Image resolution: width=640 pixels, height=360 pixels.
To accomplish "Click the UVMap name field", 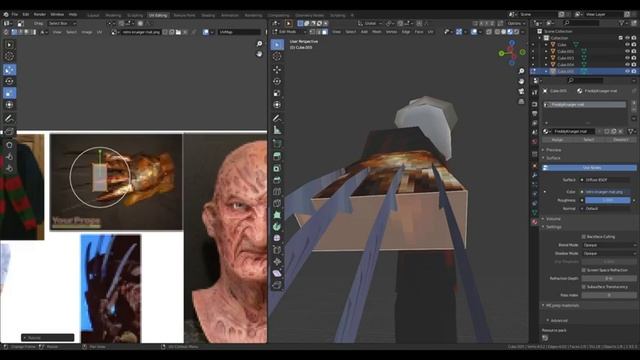I will tap(239, 32).
